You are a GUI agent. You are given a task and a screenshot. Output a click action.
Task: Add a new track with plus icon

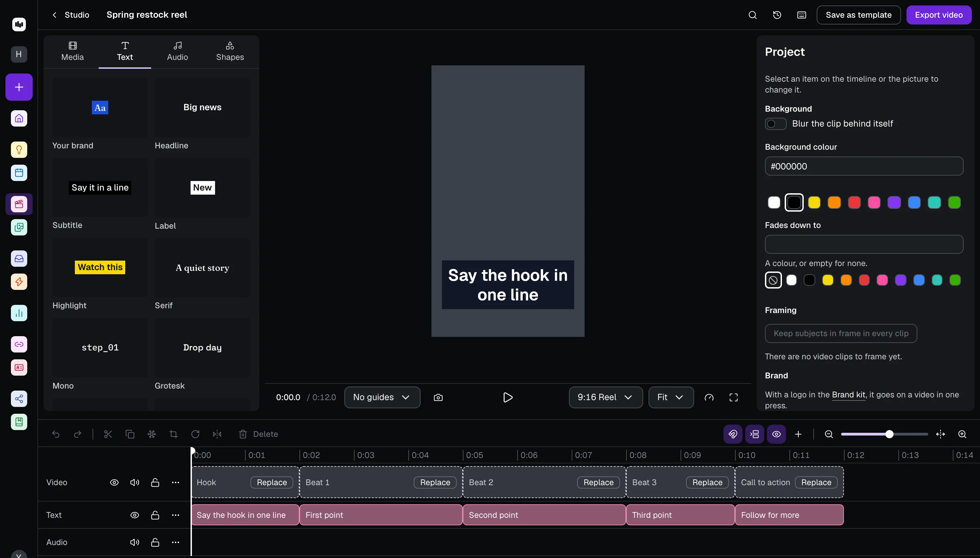pos(798,434)
